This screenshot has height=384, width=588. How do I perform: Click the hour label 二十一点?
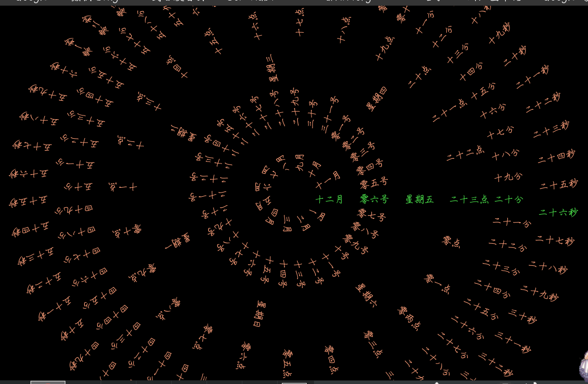[449, 111]
